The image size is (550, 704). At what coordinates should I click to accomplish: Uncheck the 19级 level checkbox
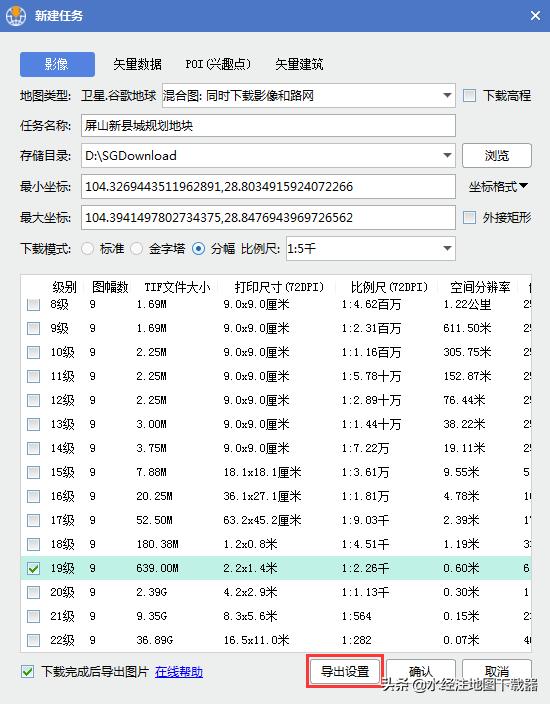[x=33, y=568]
